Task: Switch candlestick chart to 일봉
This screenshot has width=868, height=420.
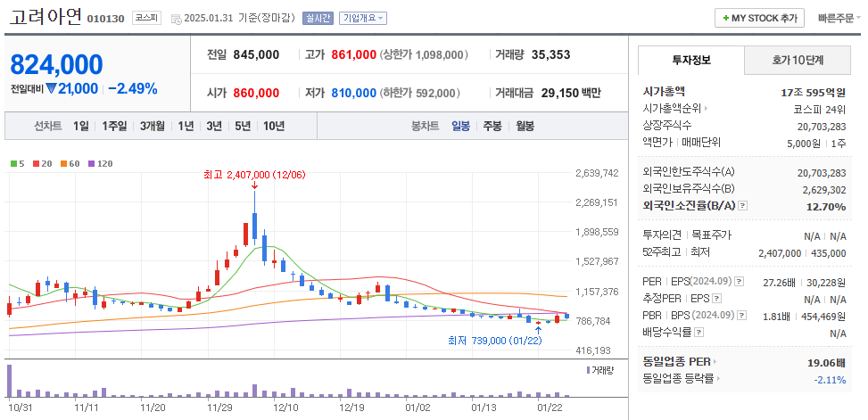Action: [460, 126]
